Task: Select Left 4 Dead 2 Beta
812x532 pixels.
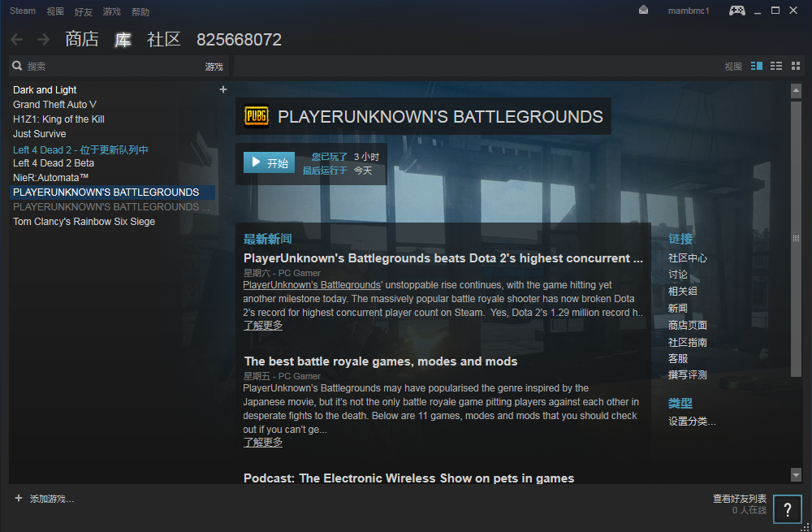Action: pos(54,162)
